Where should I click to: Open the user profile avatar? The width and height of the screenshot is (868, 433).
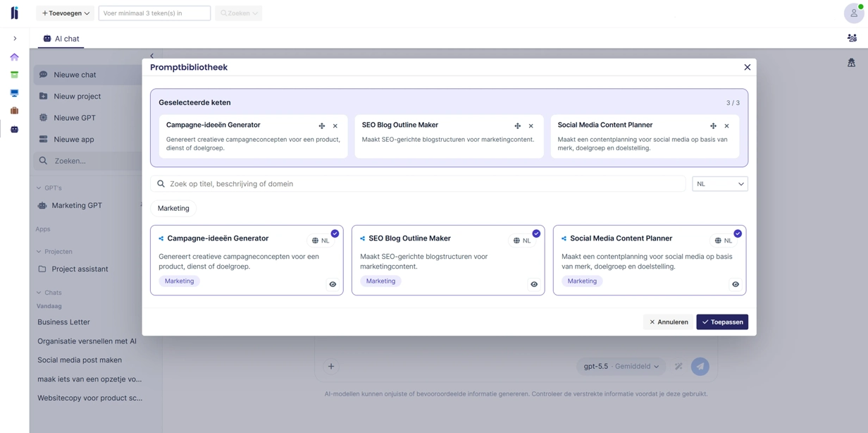[854, 13]
